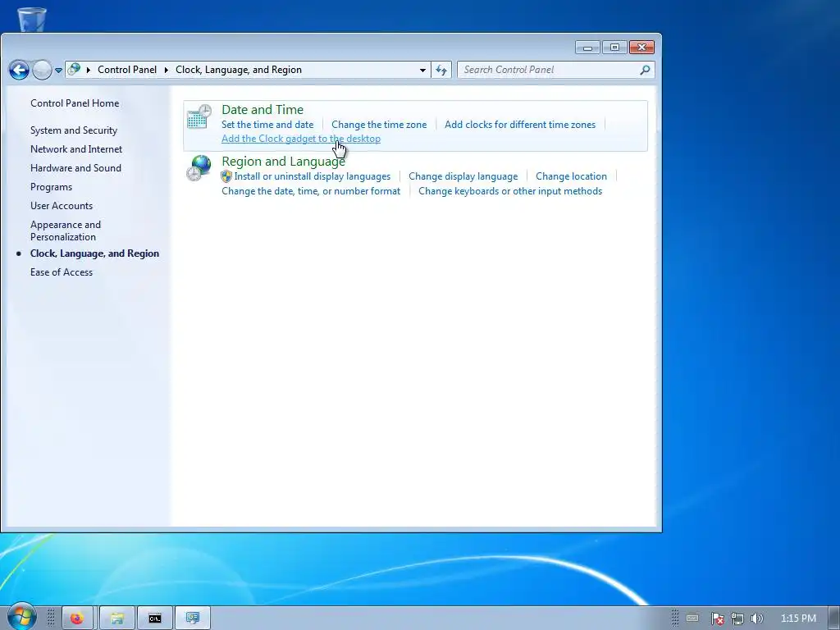Click Clock, Language, and Region breadcrumb
This screenshot has height=630, width=840.
pos(239,70)
